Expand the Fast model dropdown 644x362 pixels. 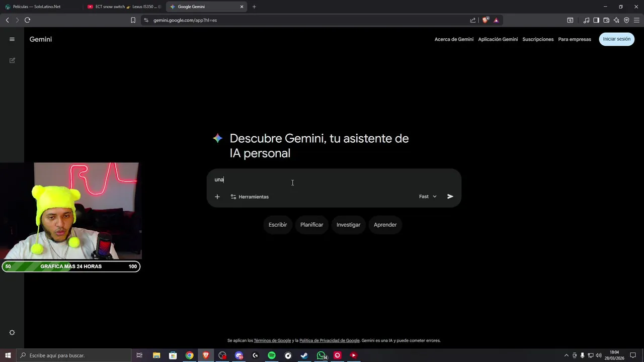(x=428, y=197)
